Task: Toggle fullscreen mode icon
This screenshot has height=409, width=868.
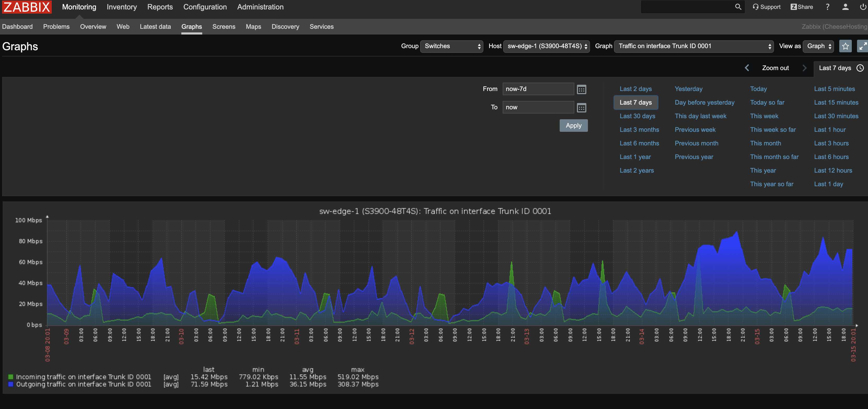Action: click(863, 46)
